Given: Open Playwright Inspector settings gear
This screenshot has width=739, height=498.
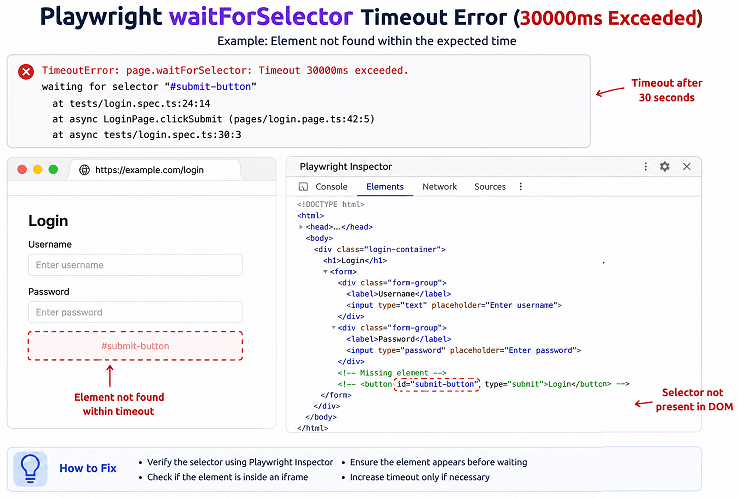Looking at the screenshot, I should tap(665, 166).
